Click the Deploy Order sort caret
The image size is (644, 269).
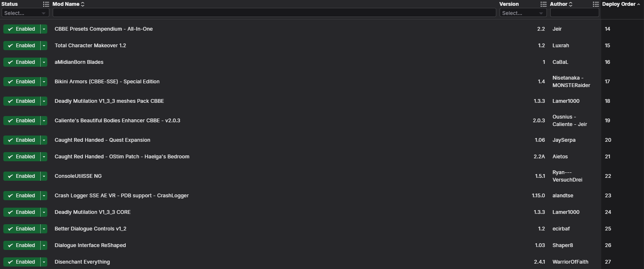click(x=639, y=4)
